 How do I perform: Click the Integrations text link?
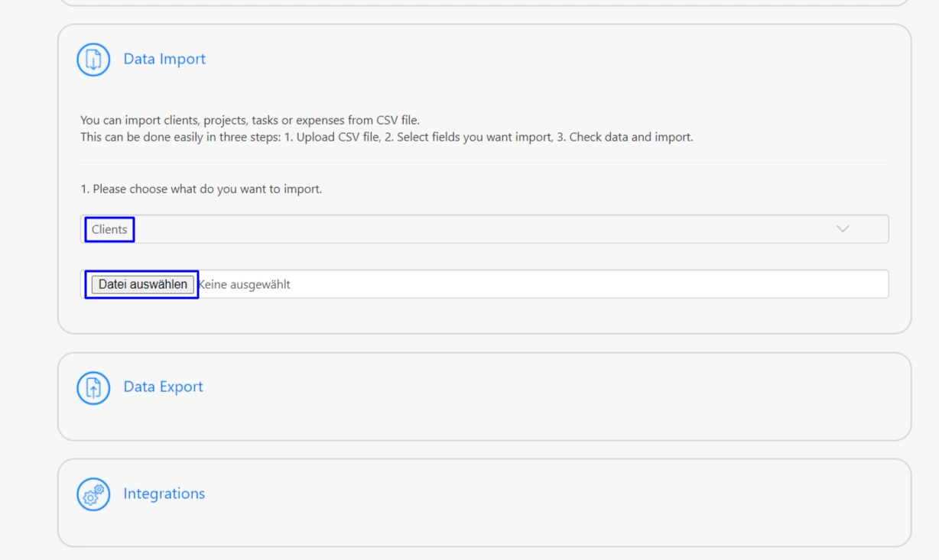click(x=164, y=494)
